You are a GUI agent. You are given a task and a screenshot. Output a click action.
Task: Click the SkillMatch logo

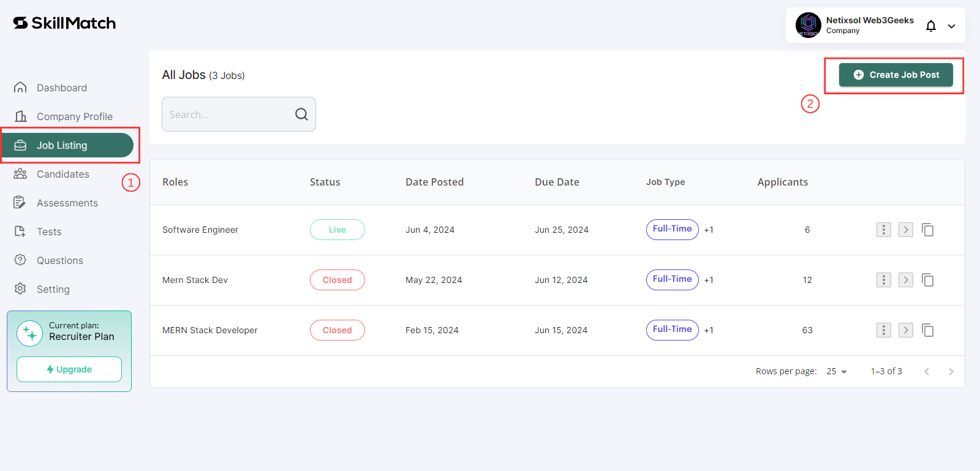(64, 23)
